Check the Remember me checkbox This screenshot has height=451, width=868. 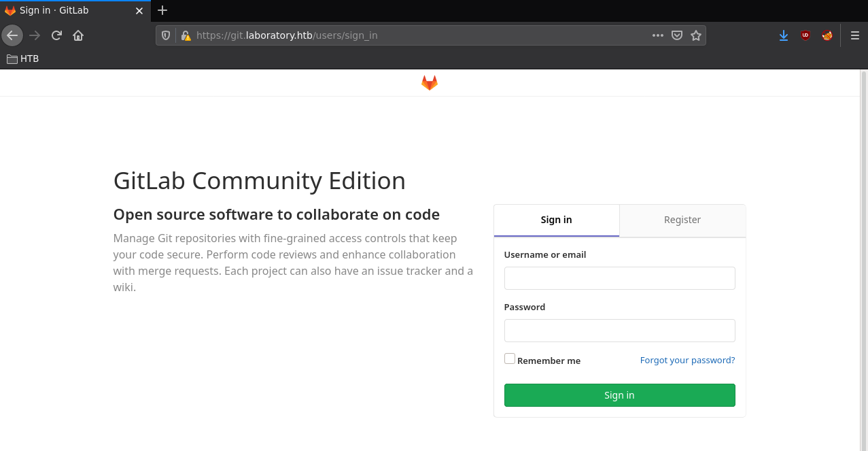(x=510, y=358)
